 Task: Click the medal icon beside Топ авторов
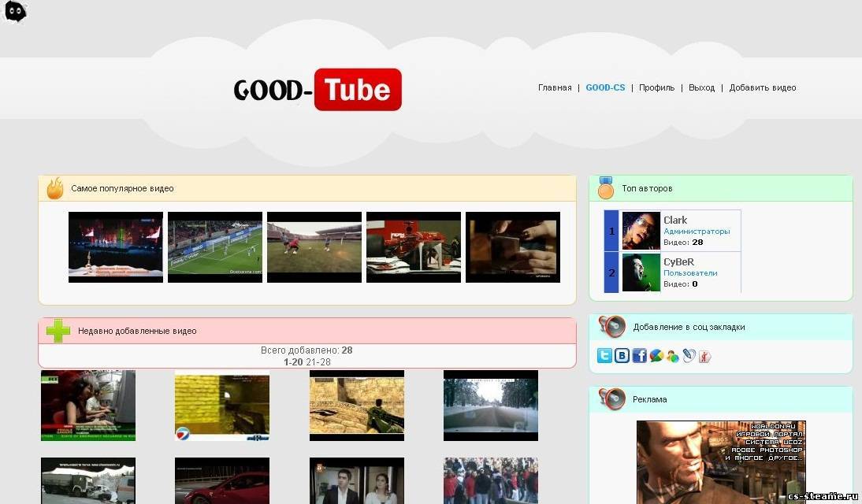point(605,188)
